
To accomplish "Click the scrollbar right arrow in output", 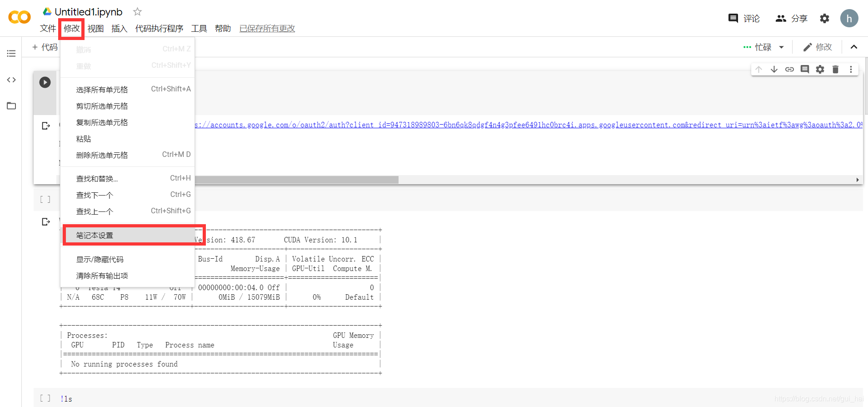I will (858, 180).
